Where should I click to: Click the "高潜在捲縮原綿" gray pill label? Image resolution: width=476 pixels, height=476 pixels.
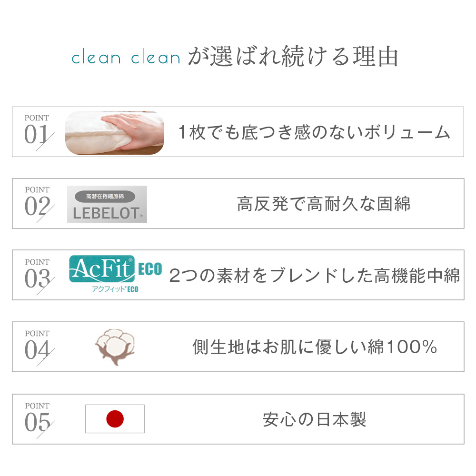coord(105,196)
